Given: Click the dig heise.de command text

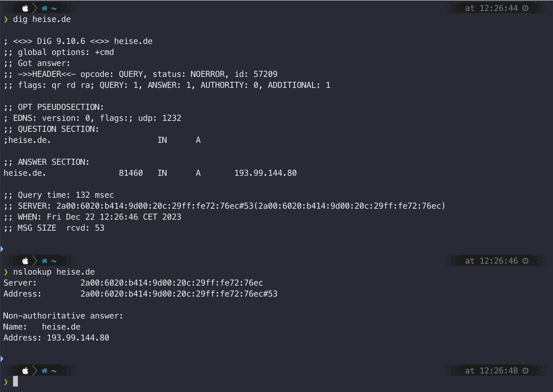Looking at the screenshot, I should click(x=42, y=19).
